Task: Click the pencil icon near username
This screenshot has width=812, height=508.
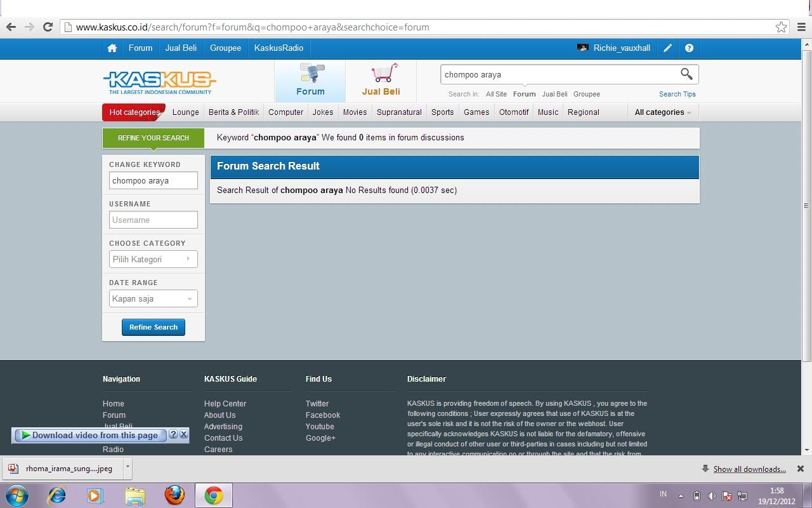Action: (x=668, y=48)
